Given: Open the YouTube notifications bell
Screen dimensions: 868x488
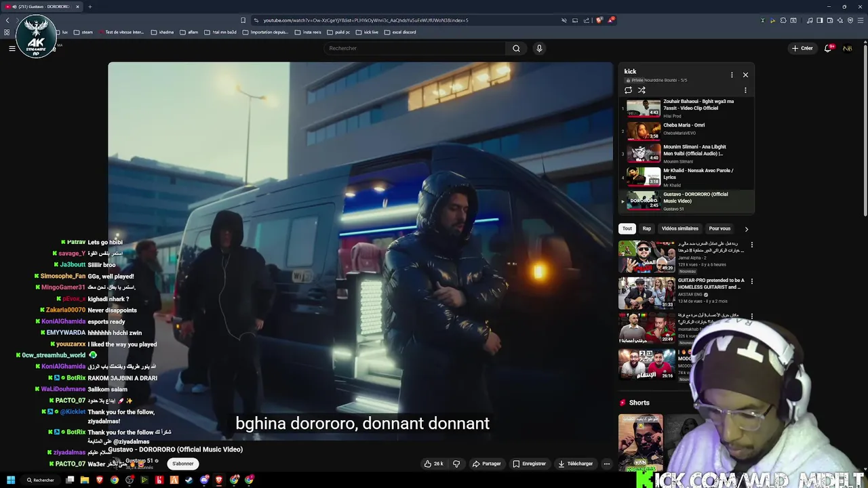Looking at the screenshot, I should [829, 48].
